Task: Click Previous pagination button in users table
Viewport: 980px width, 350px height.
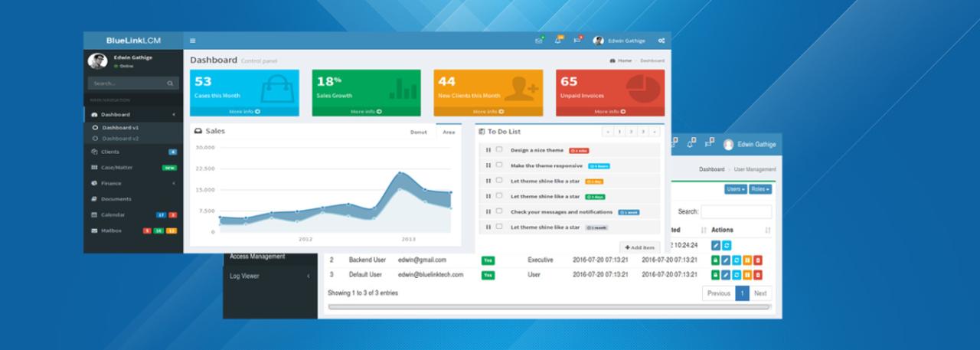Action: tap(718, 293)
